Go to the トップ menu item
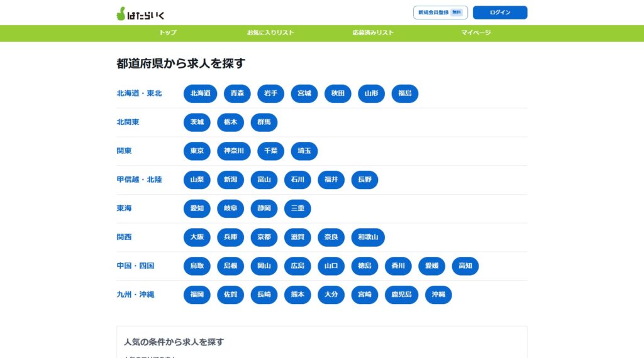The height and width of the screenshot is (358, 644). (168, 33)
